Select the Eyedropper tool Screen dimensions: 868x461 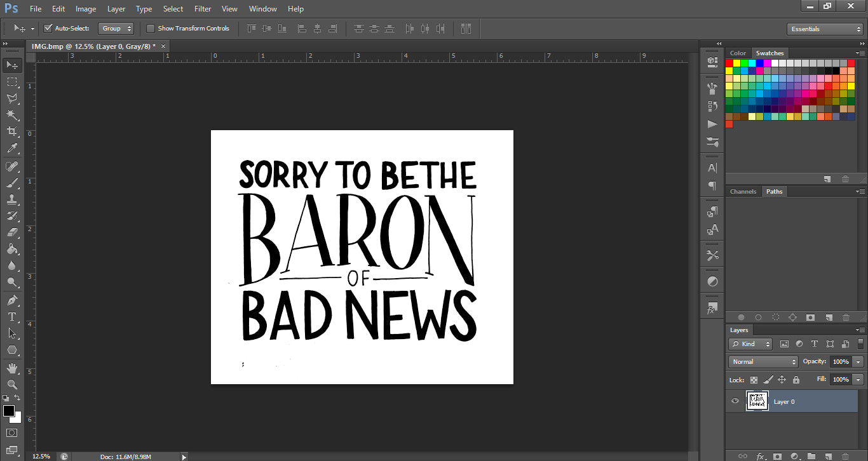point(12,149)
